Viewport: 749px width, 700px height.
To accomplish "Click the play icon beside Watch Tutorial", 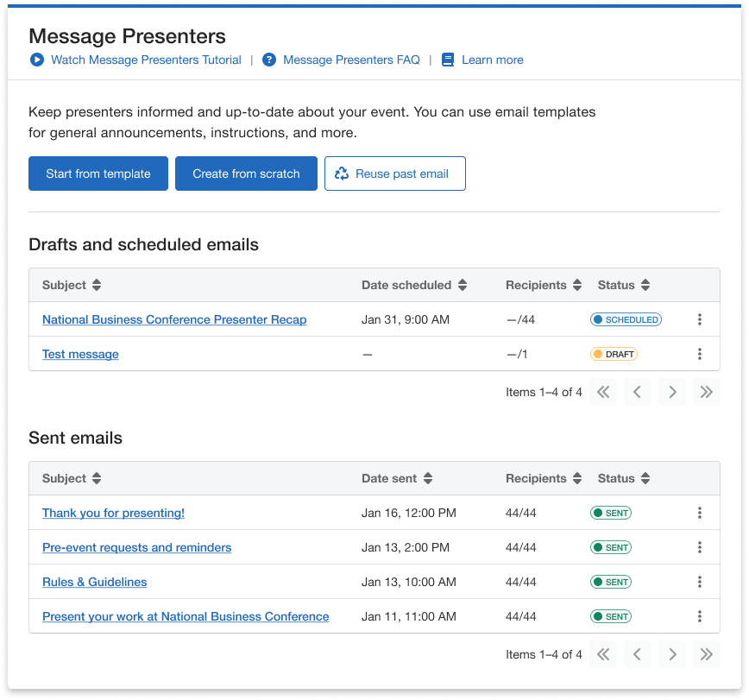I will pos(36,60).
